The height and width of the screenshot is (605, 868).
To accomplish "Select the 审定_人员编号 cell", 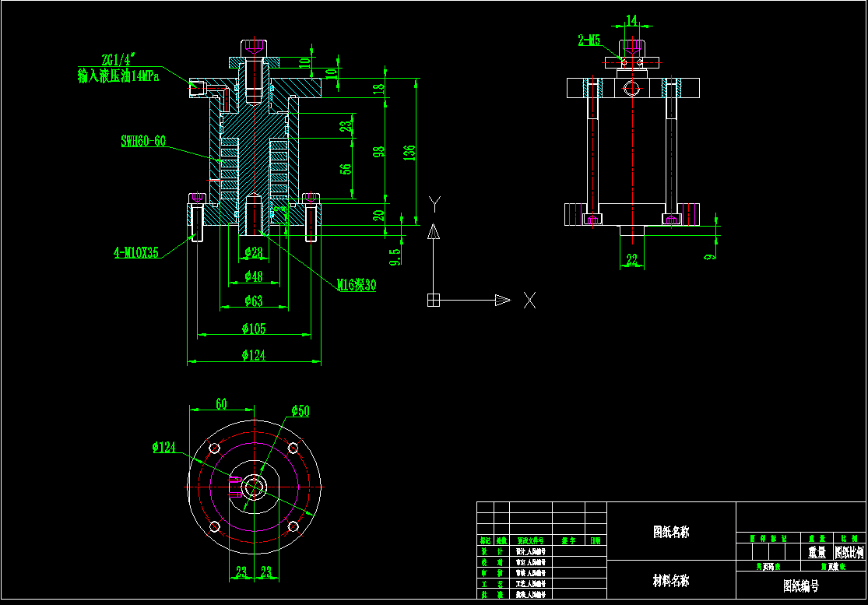I will pos(530,562).
